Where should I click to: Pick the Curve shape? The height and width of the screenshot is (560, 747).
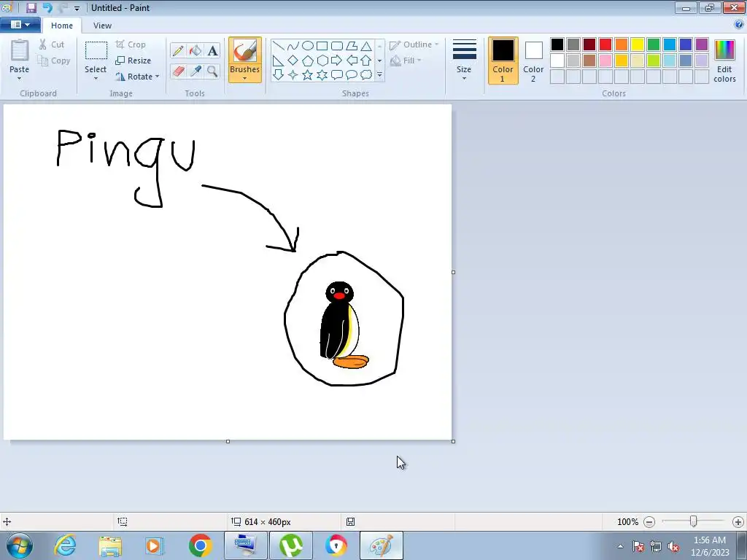(x=293, y=46)
